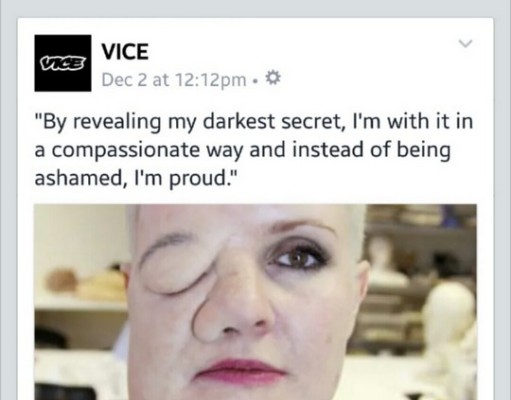Tap the black VICE logo avatar

click(63, 63)
